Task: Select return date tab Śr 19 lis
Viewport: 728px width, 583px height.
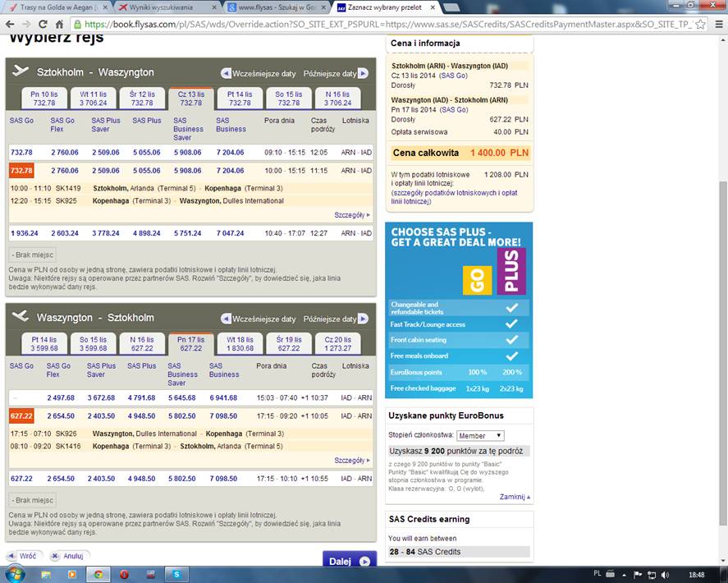Action: coord(289,344)
